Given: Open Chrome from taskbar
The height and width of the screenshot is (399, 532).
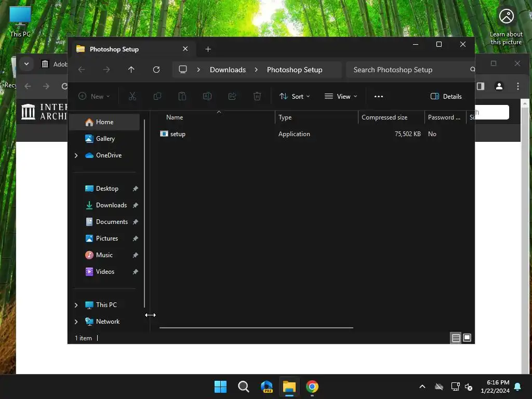Looking at the screenshot, I should 312,387.
